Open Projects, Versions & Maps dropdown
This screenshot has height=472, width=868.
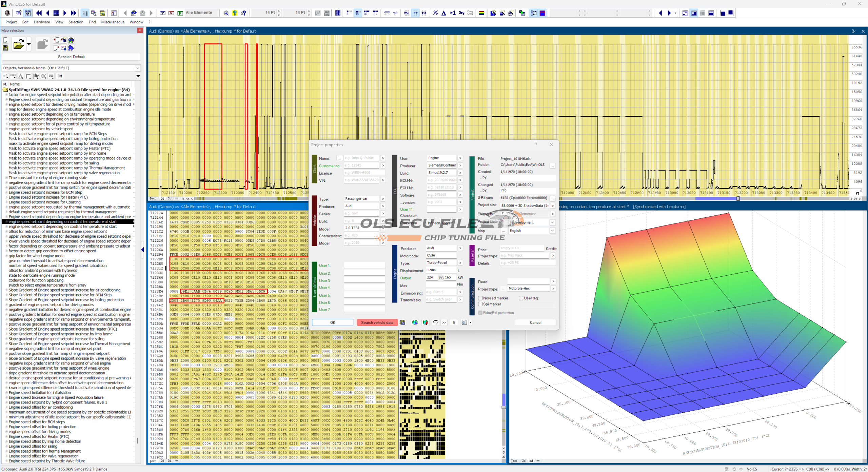(x=138, y=68)
